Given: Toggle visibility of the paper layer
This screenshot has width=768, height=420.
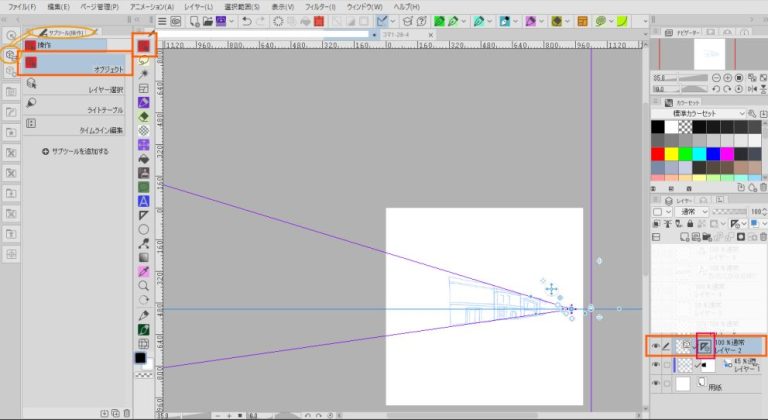Looking at the screenshot, I should tap(656, 385).
